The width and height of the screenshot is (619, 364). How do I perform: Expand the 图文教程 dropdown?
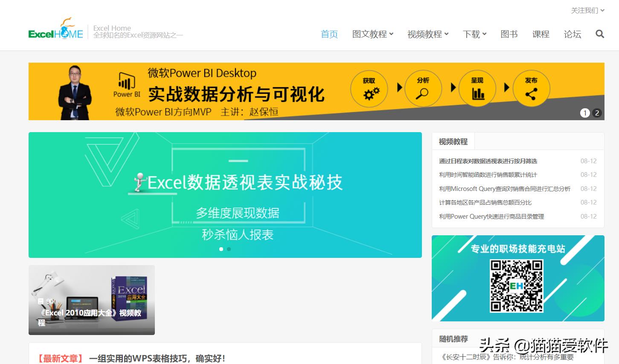[370, 34]
